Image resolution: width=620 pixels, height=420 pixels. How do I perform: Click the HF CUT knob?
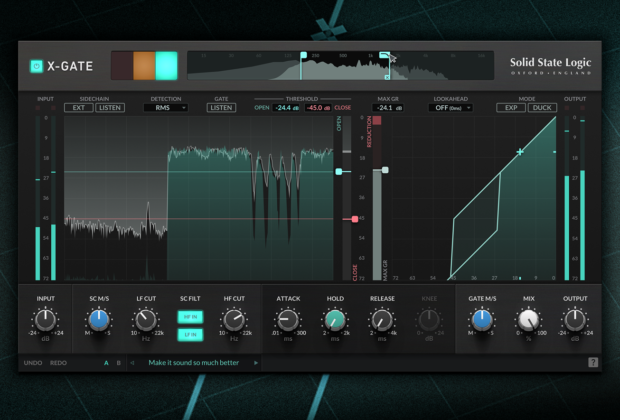pos(234,320)
